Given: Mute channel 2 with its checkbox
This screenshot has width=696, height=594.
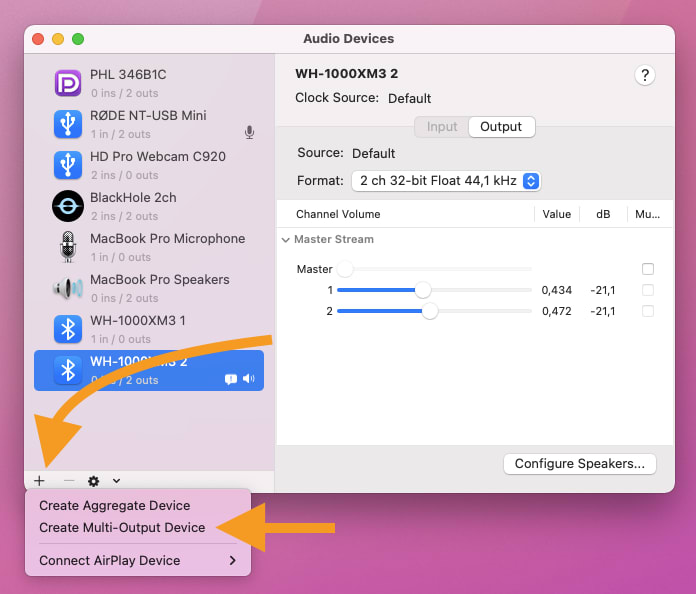Looking at the screenshot, I should tap(648, 311).
